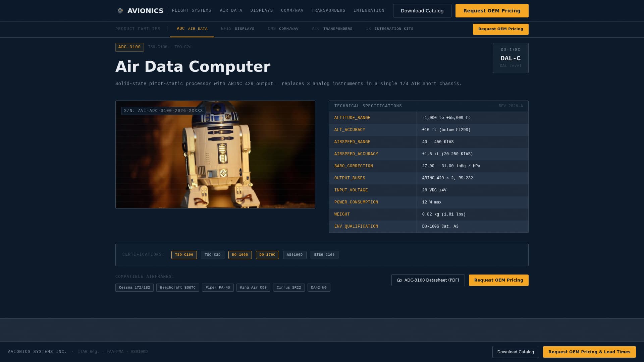644x362 pixels.
Task: Click the AVIONICS logo icon
Action: (120, 10)
